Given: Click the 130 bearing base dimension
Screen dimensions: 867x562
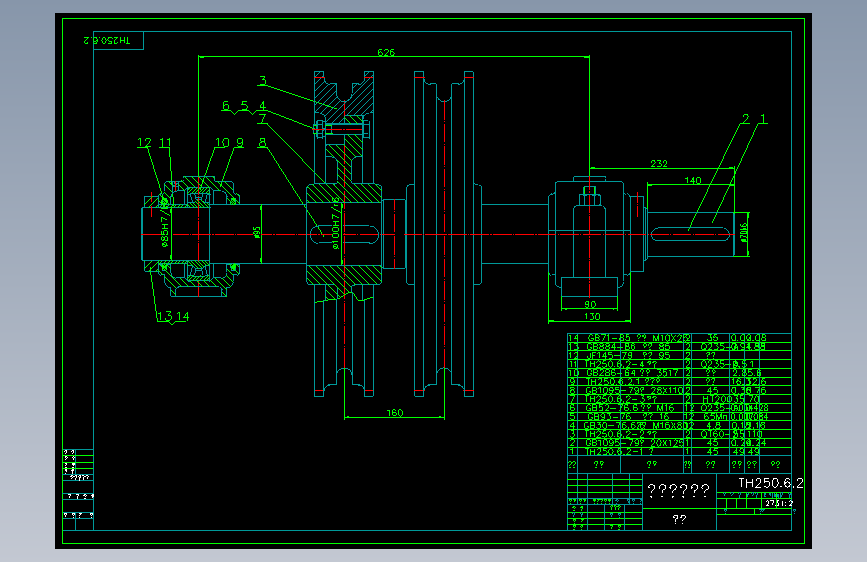Looking at the screenshot, I should pos(592,316).
